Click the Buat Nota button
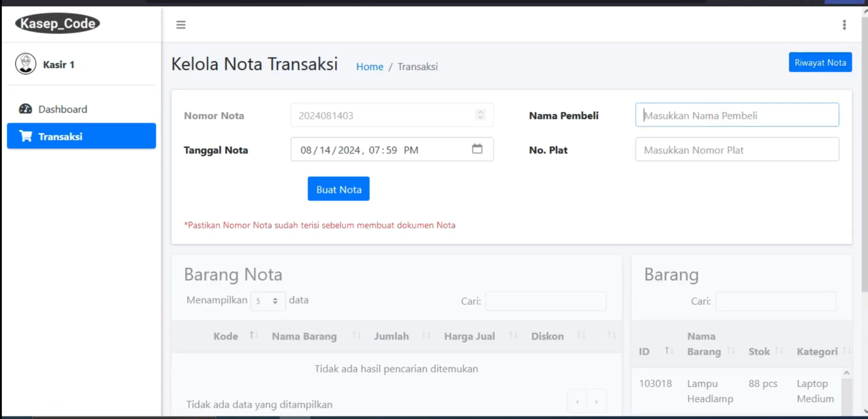Screen dimensions: 868x419 [338, 189]
